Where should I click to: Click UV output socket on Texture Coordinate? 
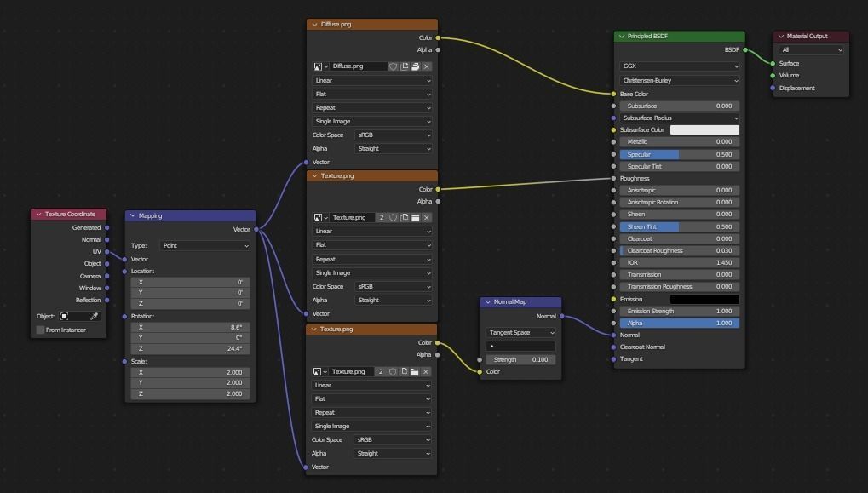pyautogui.click(x=106, y=252)
